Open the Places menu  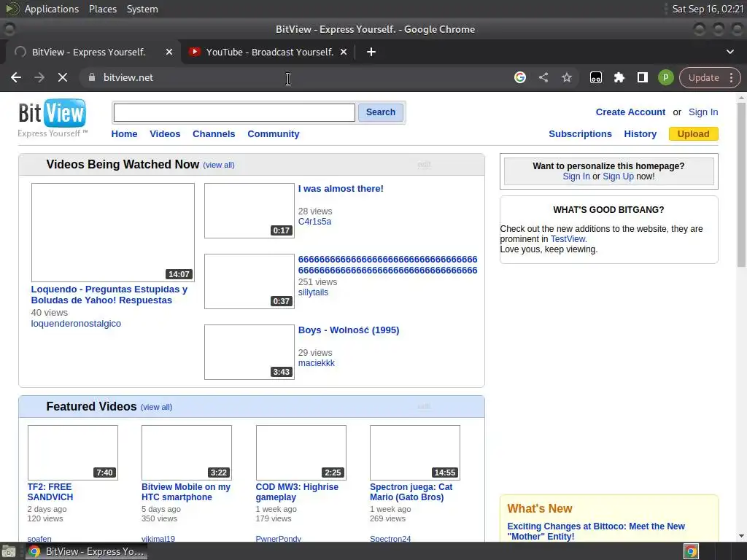(x=102, y=9)
